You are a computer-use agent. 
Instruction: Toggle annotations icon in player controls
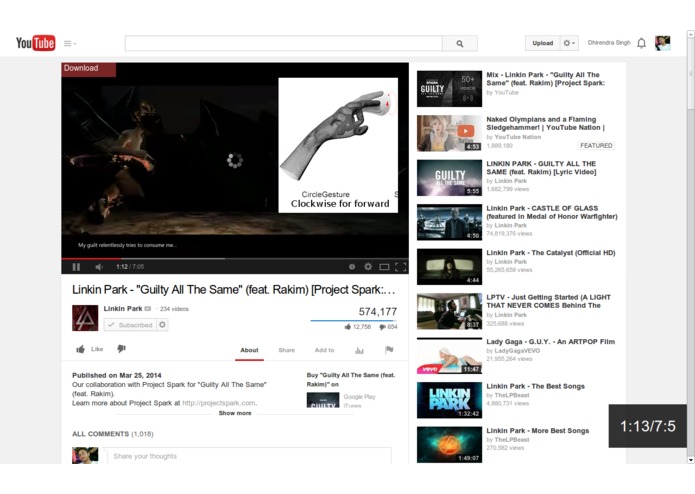click(x=352, y=267)
